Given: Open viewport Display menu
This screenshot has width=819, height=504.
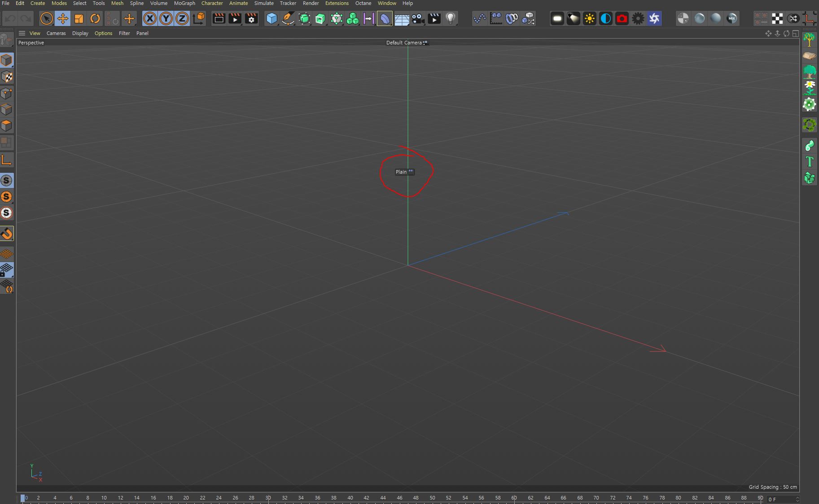Looking at the screenshot, I should click(x=80, y=33).
